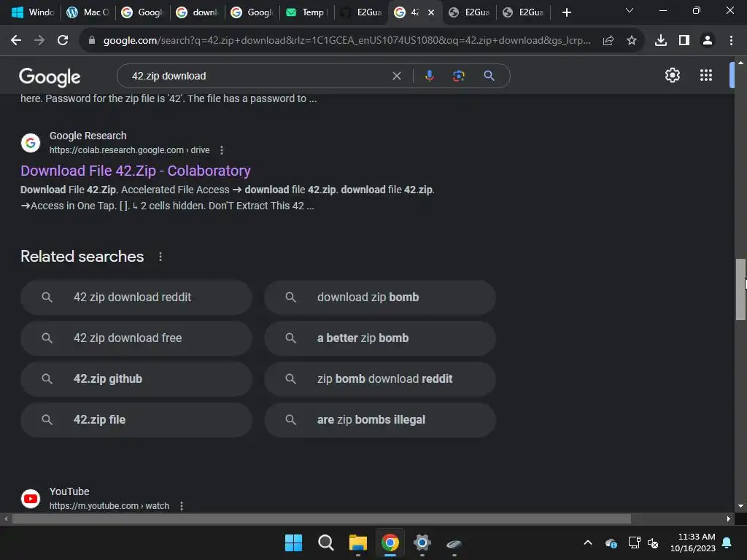The height and width of the screenshot is (560, 747).
Task: Open Windows taskbar search
Action: pos(326,542)
